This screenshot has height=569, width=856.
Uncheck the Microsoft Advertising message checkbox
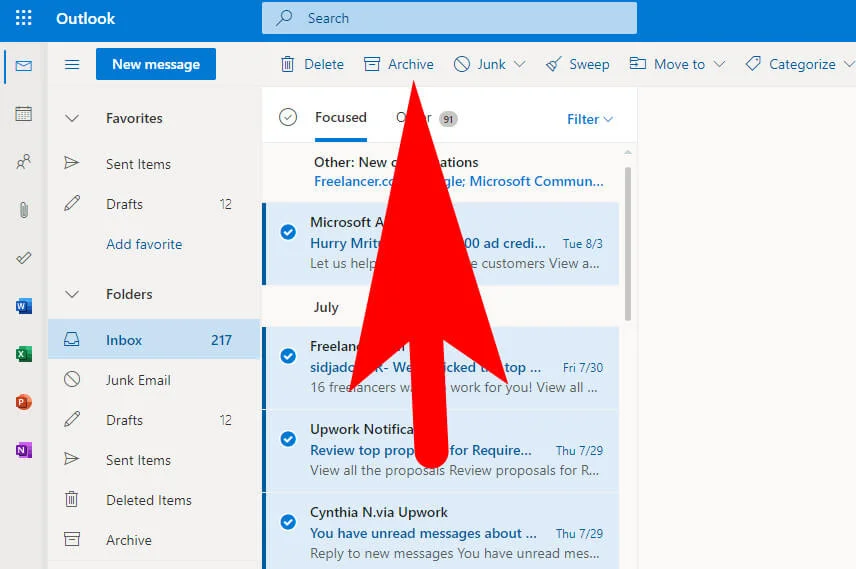[x=288, y=232]
